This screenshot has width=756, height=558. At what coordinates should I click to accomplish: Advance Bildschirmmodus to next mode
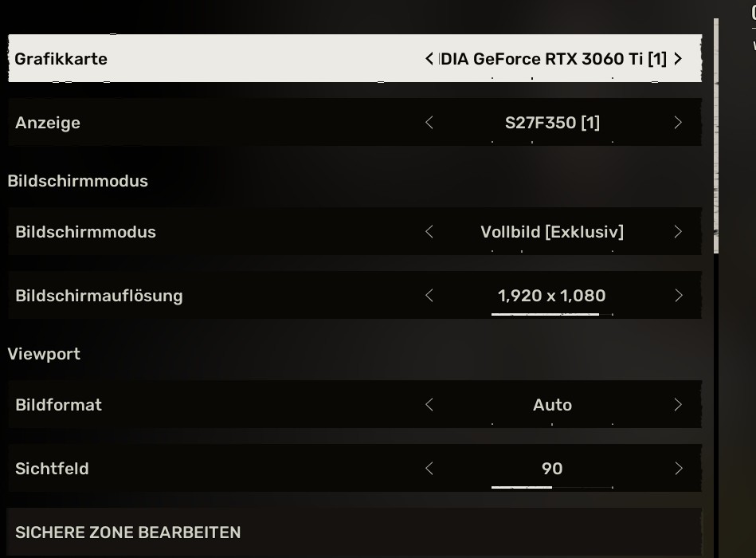(678, 231)
